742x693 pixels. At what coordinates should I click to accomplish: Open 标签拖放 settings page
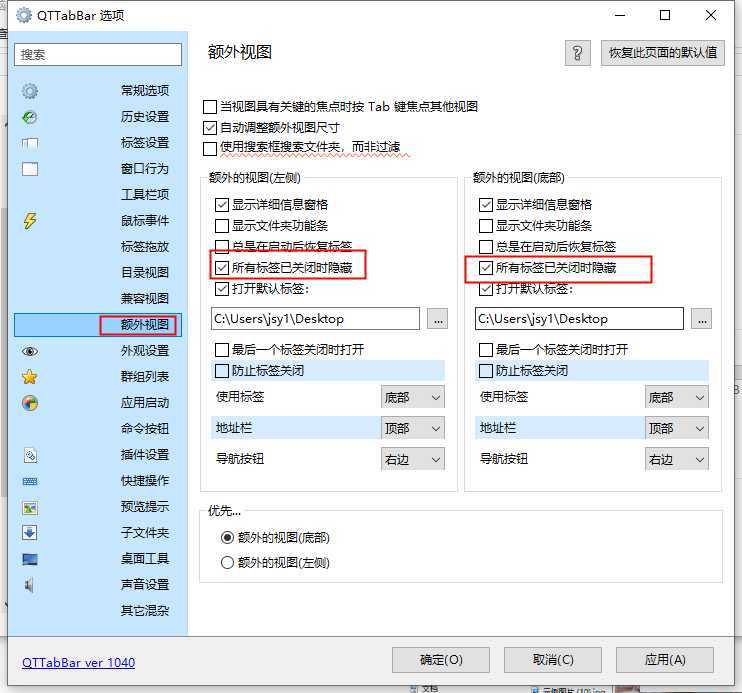tap(98, 247)
